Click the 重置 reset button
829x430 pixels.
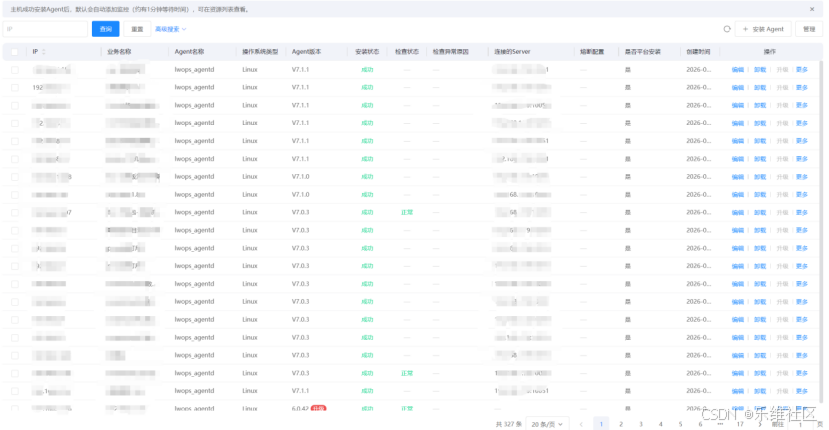(x=137, y=29)
